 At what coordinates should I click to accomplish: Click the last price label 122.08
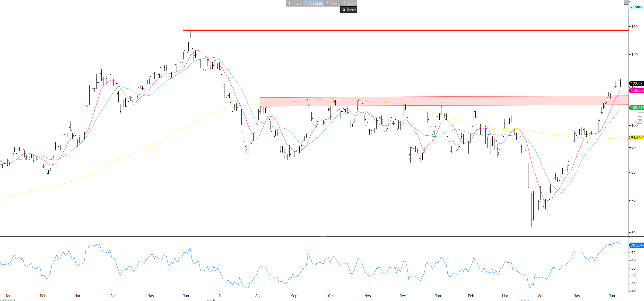(637, 84)
